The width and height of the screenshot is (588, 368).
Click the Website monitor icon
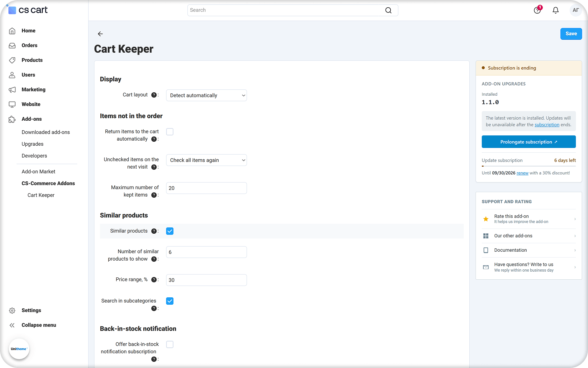click(x=12, y=104)
